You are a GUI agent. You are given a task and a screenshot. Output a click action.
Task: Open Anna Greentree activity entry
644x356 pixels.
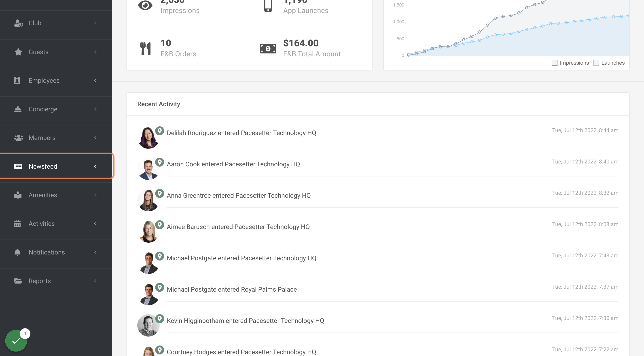[239, 195]
